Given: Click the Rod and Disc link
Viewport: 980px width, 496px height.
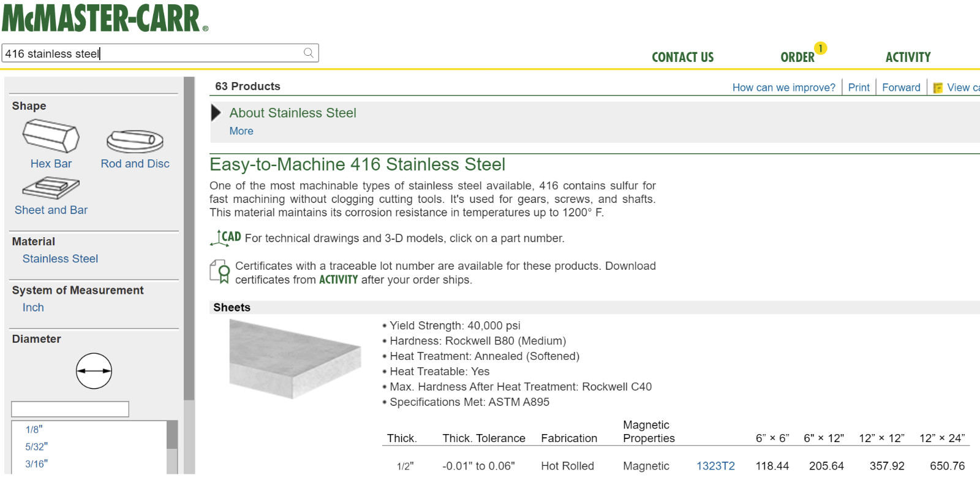Looking at the screenshot, I should (135, 164).
